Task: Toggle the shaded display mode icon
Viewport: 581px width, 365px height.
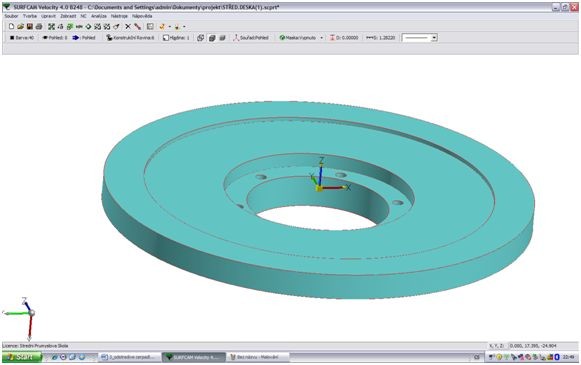Action: tap(212, 38)
